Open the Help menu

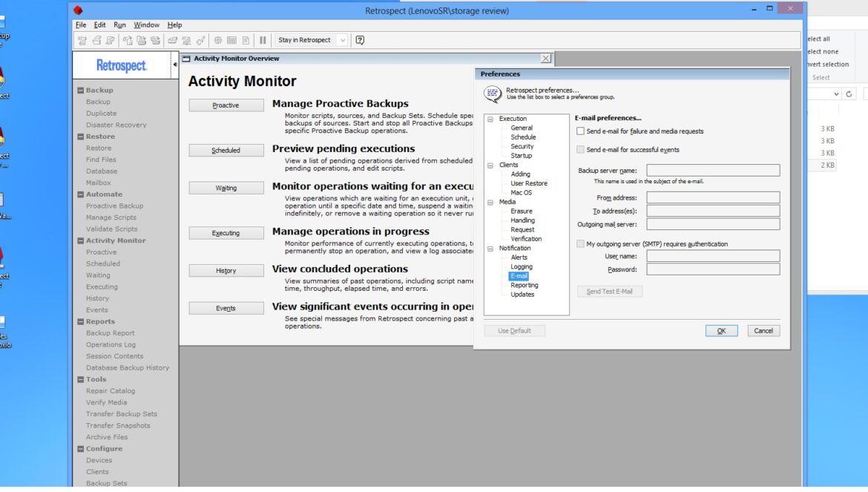(174, 25)
